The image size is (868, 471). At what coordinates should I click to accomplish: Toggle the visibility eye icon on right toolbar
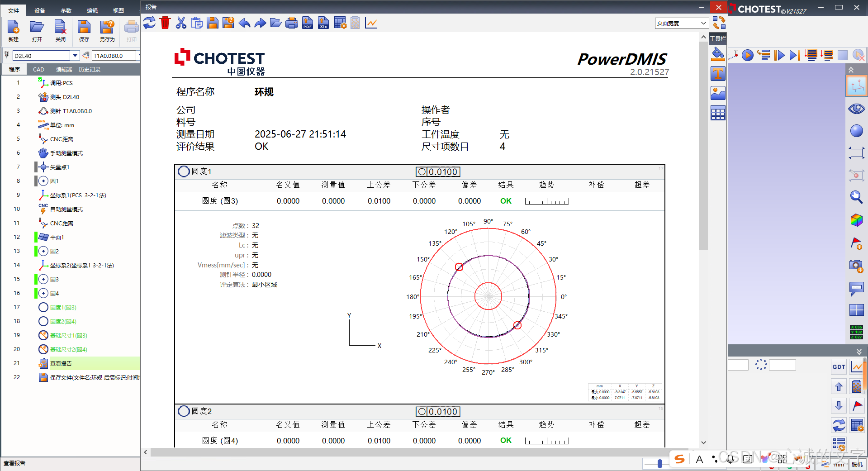856,109
